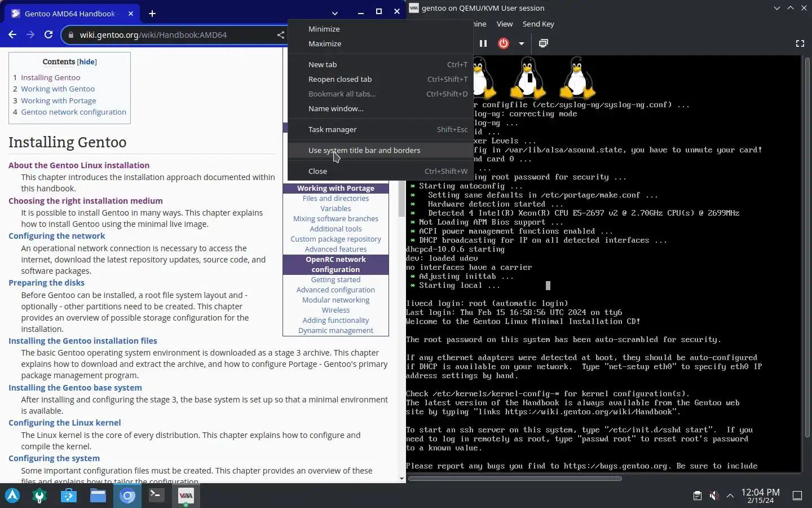Image resolution: width=812 pixels, height=508 pixels.
Task: Open Preparing the disks chapter
Action: pyautogui.click(x=46, y=283)
